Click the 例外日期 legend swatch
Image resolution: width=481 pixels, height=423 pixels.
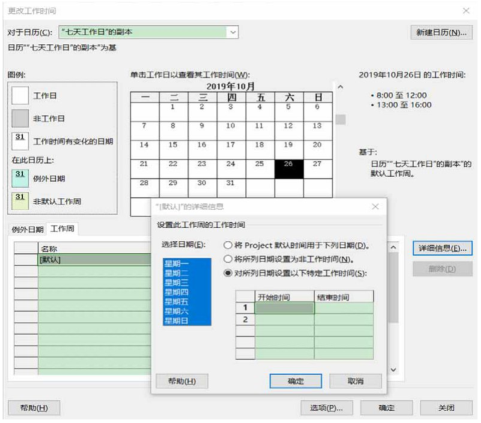20,178
